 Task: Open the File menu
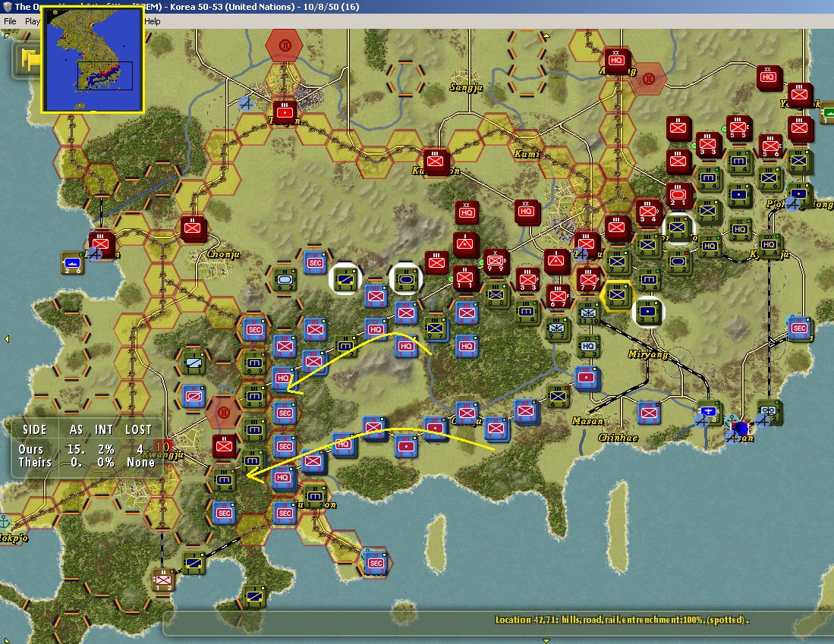[x=10, y=21]
